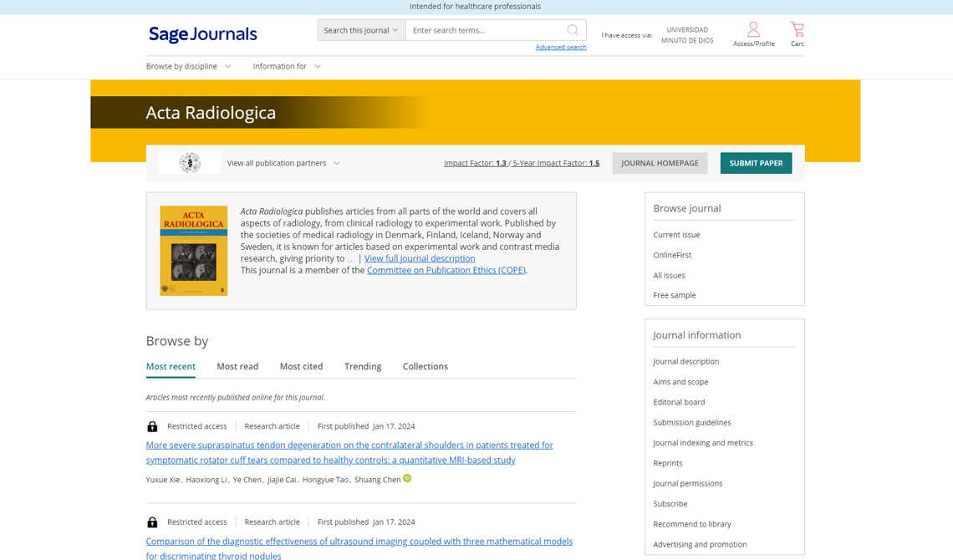Screen dimensions: 953x560
Task: Expand the Browse by discipline menu
Action: [188, 66]
